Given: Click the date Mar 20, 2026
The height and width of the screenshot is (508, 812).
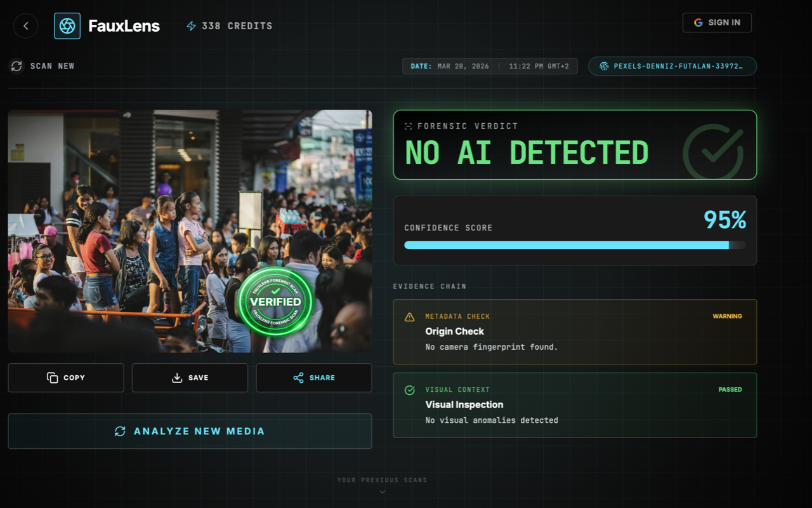Looking at the screenshot, I should click(x=463, y=66).
